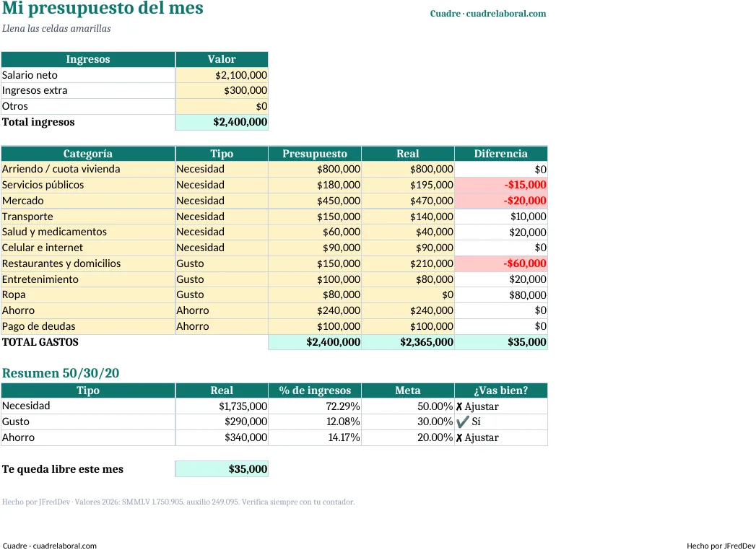Open the cuadrelaboral.com link in the page header

point(505,14)
